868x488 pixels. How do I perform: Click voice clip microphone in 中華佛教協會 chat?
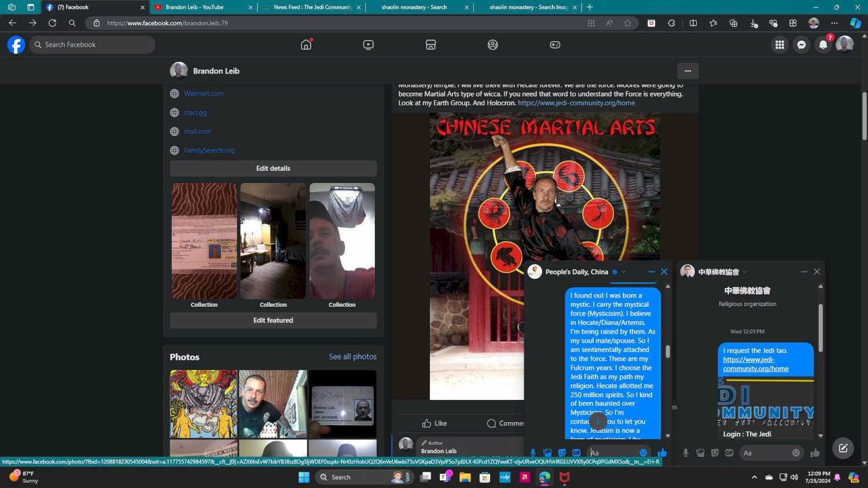pyautogui.click(x=686, y=453)
